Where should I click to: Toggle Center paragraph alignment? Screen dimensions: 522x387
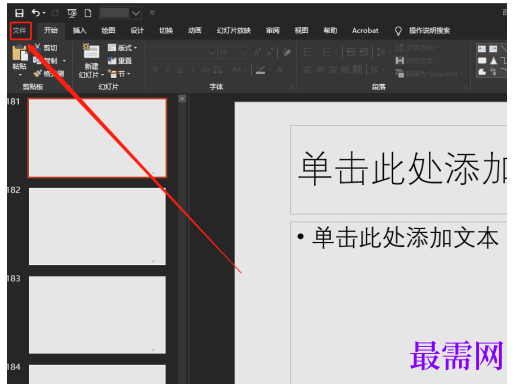coord(320,69)
